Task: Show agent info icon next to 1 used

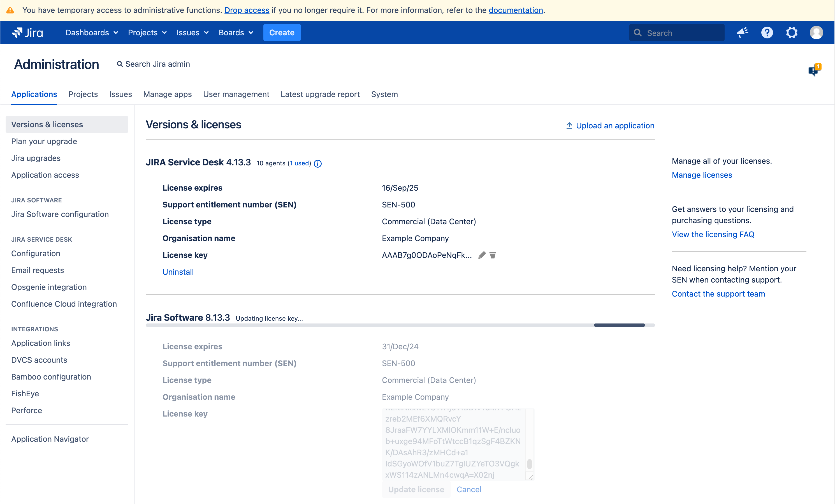Action: point(317,164)
